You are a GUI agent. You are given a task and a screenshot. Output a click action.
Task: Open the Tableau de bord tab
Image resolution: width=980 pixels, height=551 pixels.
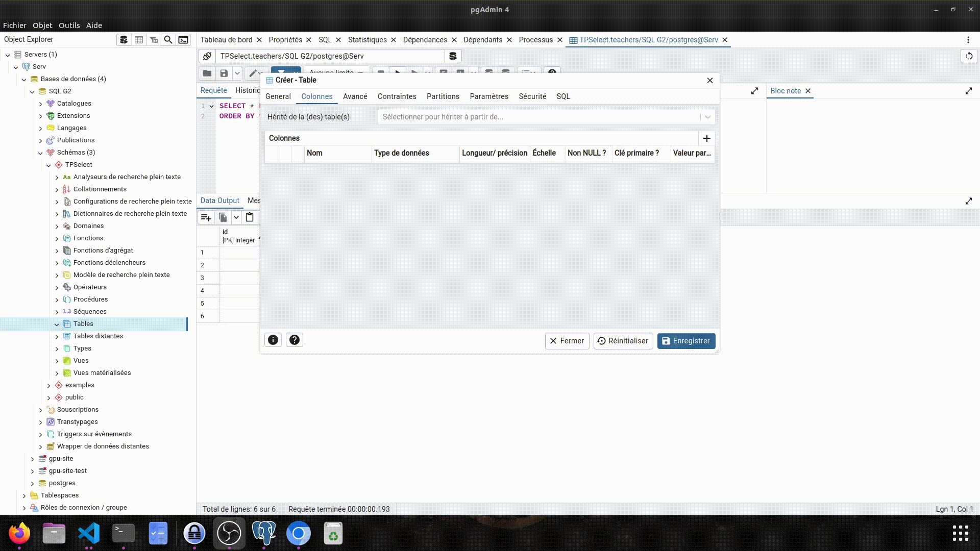(226, 40)
